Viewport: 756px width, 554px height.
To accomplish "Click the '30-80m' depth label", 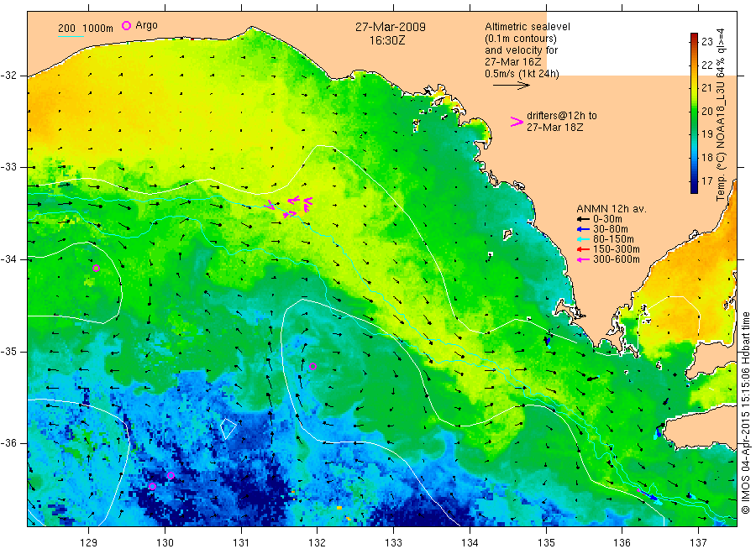I will click(611, 229).
